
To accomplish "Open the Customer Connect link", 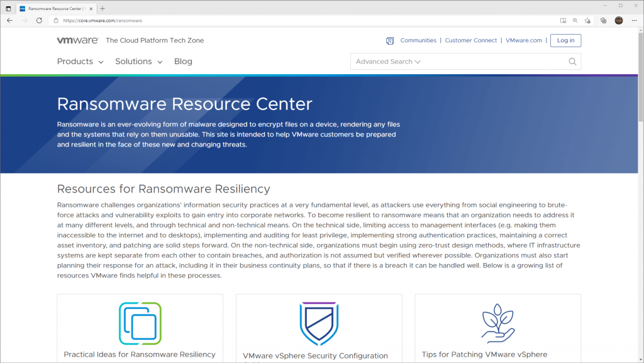I will [470, 40].
